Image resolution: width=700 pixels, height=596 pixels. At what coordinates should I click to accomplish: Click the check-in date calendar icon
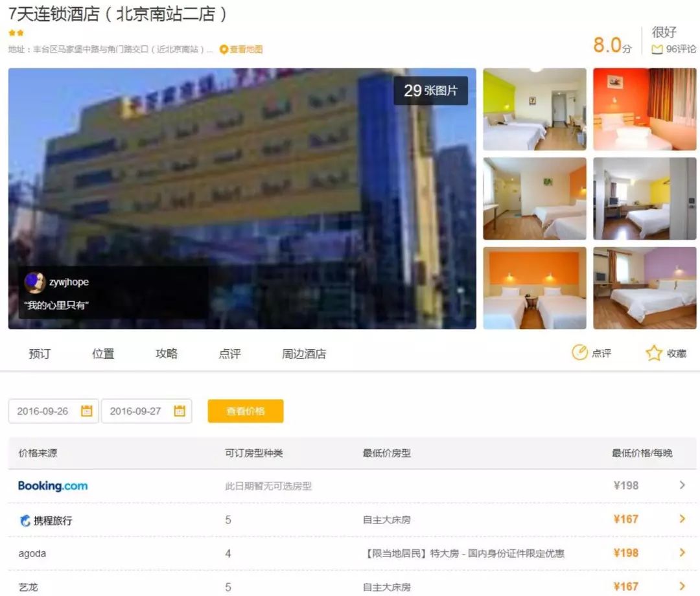87,411
